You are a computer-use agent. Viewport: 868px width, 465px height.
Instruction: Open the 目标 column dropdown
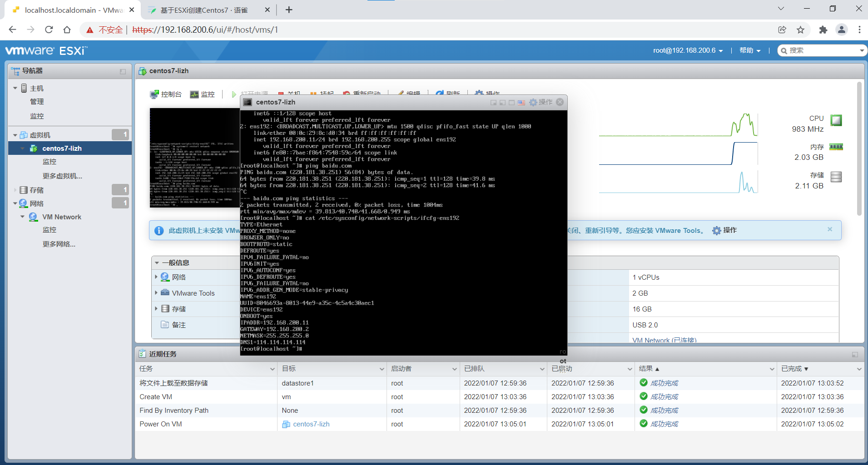[x=382, y=369]
